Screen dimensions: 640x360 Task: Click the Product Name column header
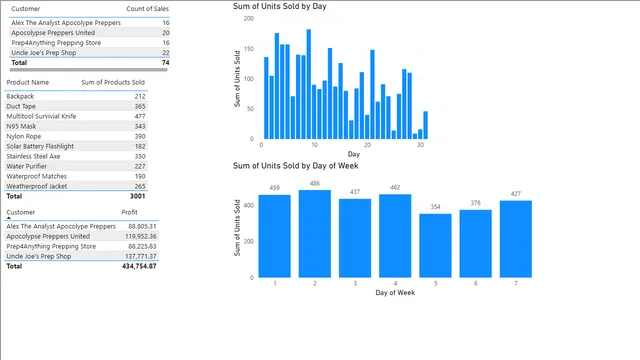click(27, 82)
